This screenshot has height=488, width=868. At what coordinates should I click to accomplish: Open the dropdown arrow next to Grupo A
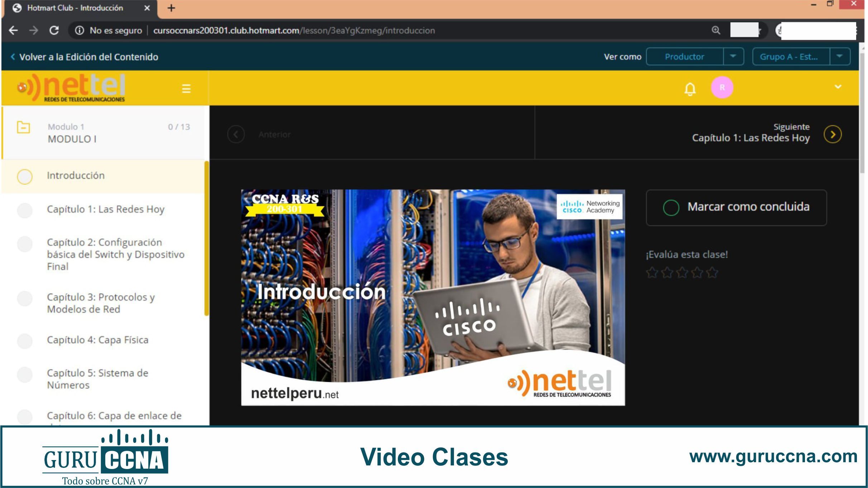pos(839,57)
